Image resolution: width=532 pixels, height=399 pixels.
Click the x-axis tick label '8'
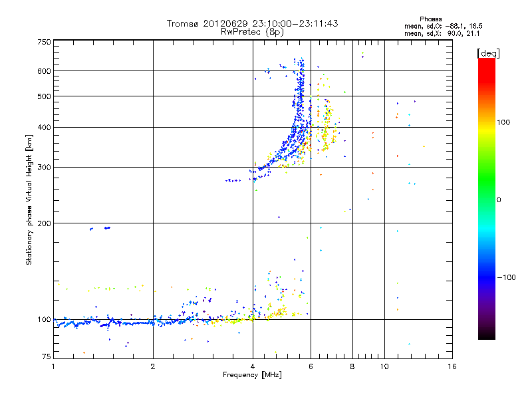tap(352, 366)
